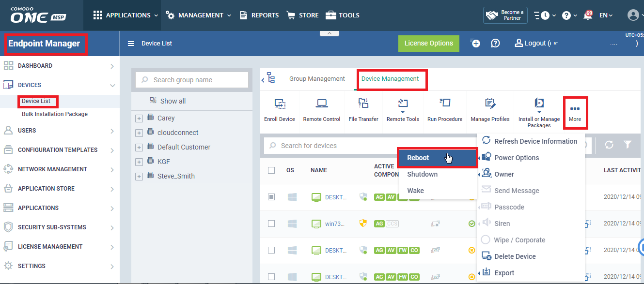
Task: Click the CONFIGURATION TEMPLATES sidebar icon
Action: tap(8, 150)
